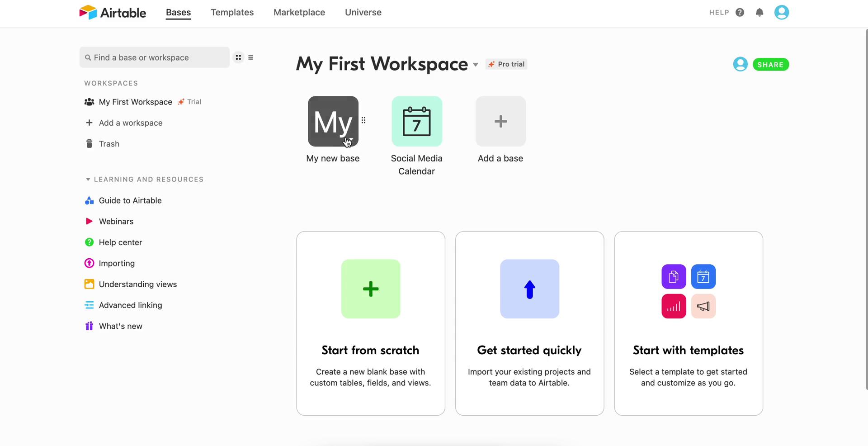Switch to list view layout icon

(251, 57)
